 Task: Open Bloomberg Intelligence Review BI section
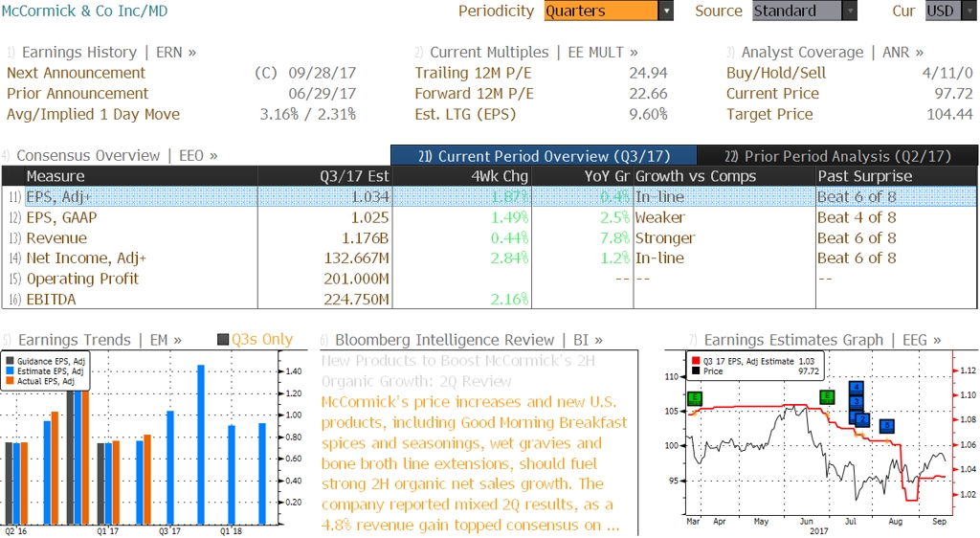(461, 339)
